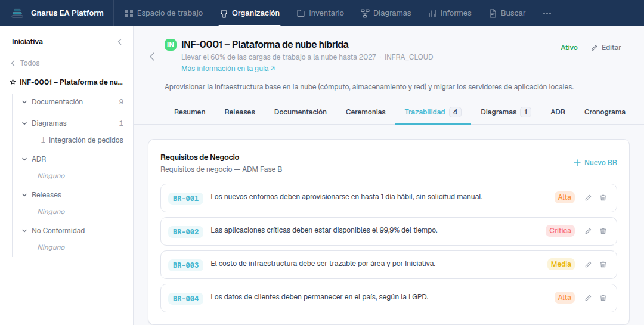Collapse the Documentación tree node
Image resolution: width=644 pixels, height=325 pixels.
[24, 102]
